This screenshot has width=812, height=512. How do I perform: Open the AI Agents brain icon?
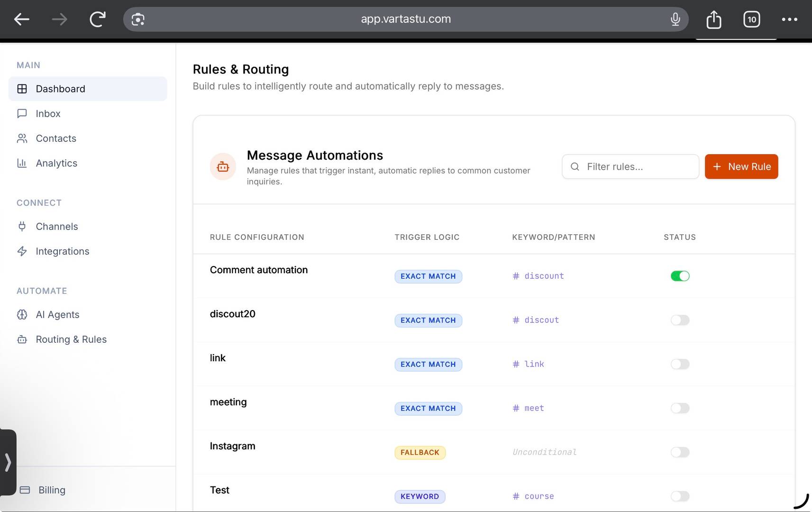(22, 314)
